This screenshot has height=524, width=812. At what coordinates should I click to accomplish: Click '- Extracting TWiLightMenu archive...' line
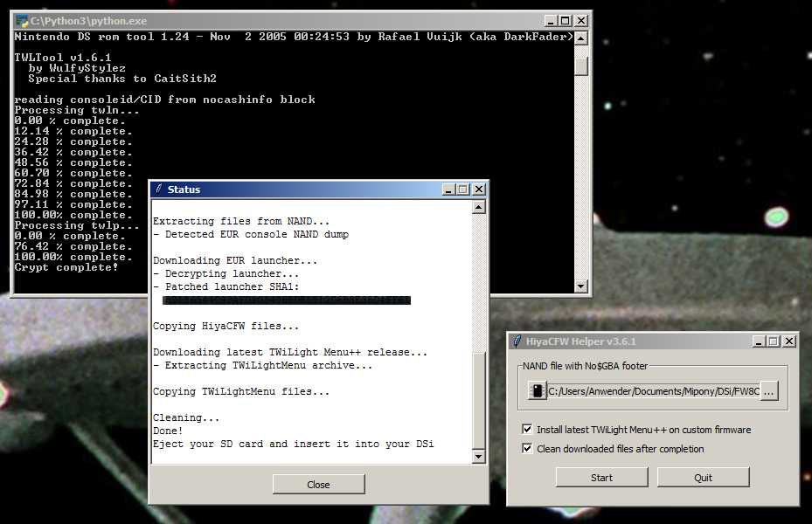coord(262,365)
